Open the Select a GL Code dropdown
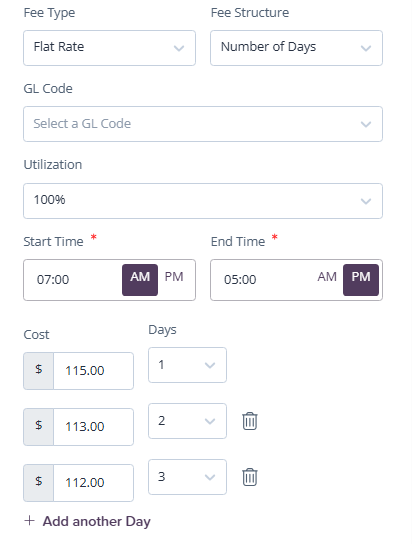Image resolution: width=412 pixels, height=544 pixels. click(203, 124)
